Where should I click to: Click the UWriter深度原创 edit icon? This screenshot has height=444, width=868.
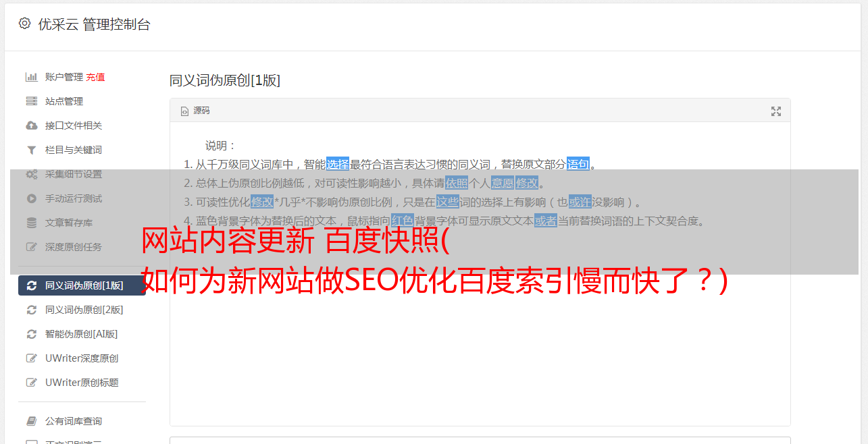pyautogui.click(x=32, y=358)
